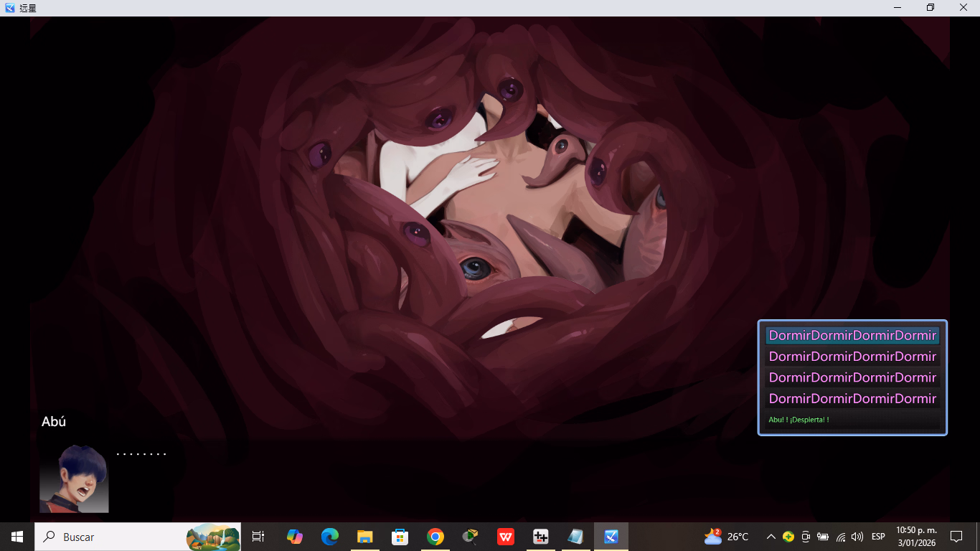
Task: Open the ESP language input switcher
Action: click(878, 537)
